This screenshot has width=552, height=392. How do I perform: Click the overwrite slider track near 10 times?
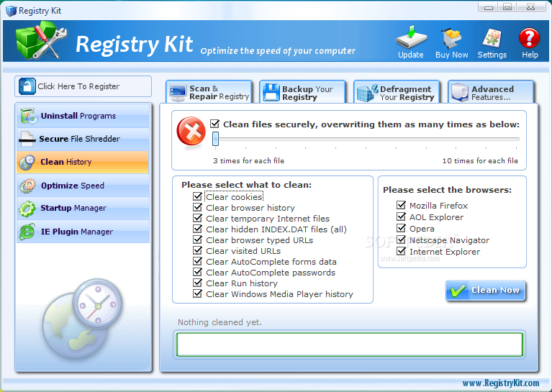coord(516,139)
